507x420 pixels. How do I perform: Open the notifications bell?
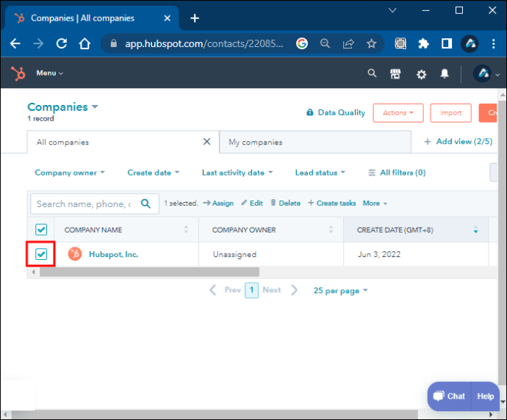445,73
